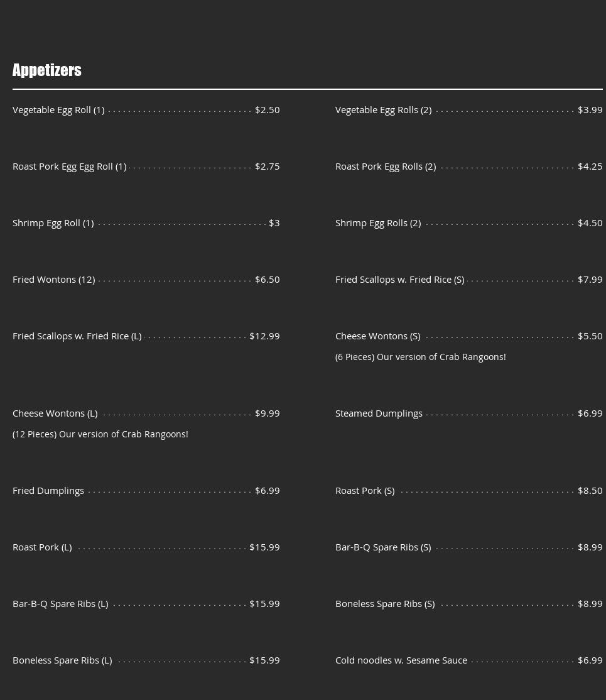Click the 6 Pieces Crab Rangoons description
Viewport: 606px width, 700px height.
coord(420,357)
